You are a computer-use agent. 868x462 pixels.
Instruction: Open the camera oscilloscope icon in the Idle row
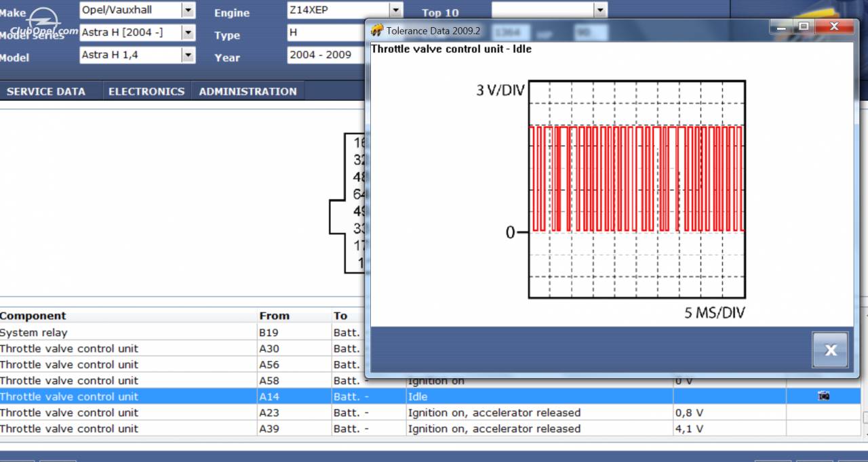pos(824,396)
